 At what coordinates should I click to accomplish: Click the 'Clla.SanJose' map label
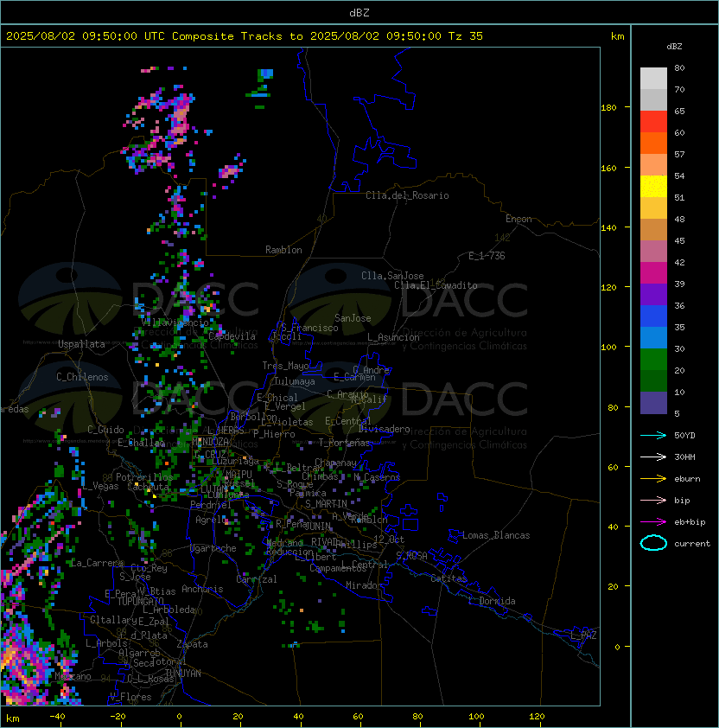pos(392,276)
